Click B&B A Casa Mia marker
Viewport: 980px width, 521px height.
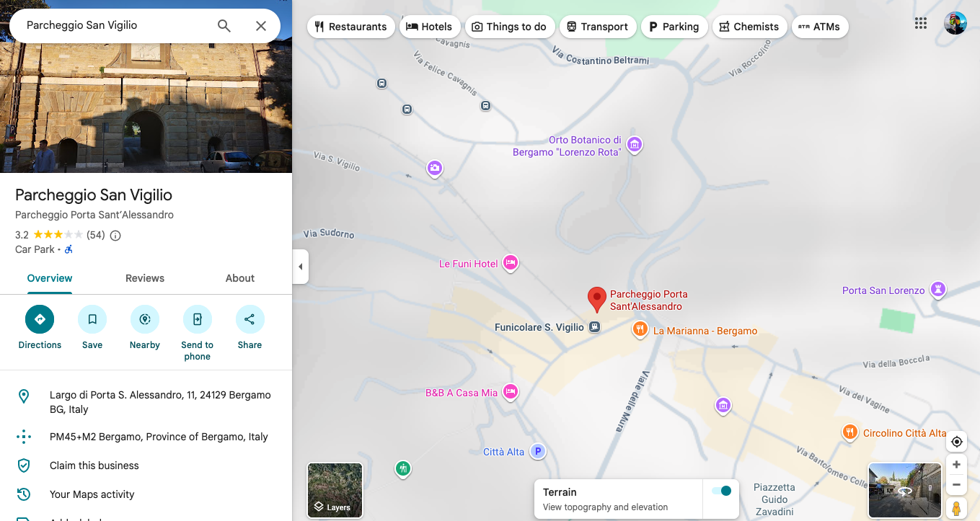click(x=511, y=392)
